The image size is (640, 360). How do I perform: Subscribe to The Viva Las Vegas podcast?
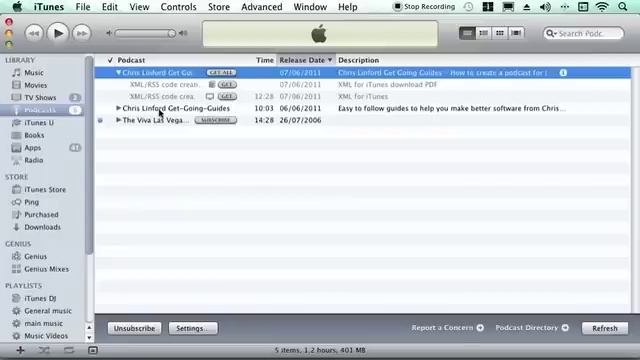pyautogui.click(x=216, y=120)
